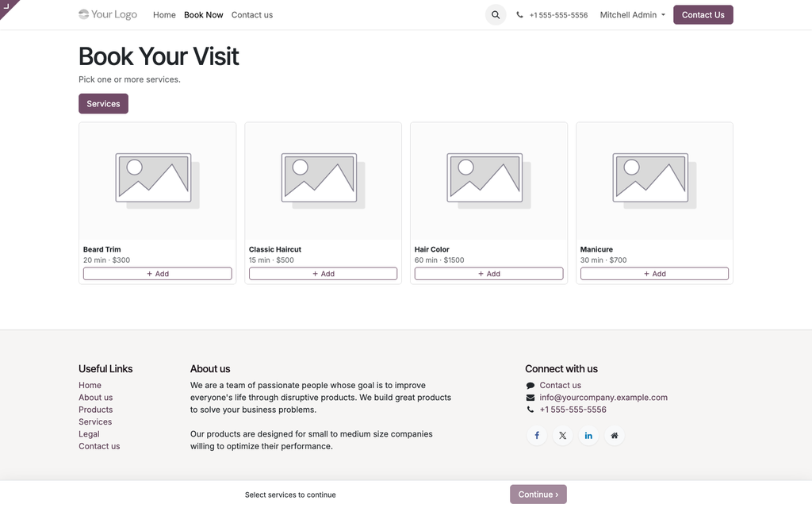Image resolution: width=812 pixels, height=508 pixels.
Task: Click the Hair Color service title
Action: coord(432,249)
